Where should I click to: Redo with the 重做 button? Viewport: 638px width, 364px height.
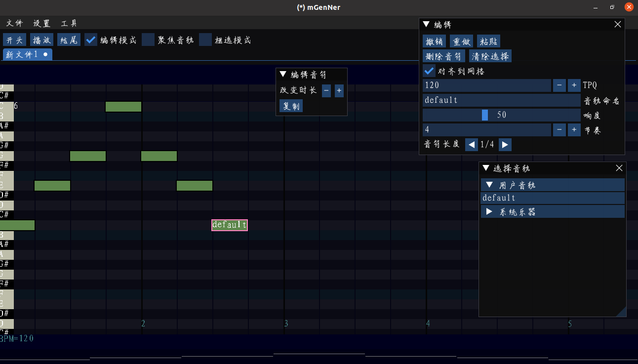[x=461, y=41]
